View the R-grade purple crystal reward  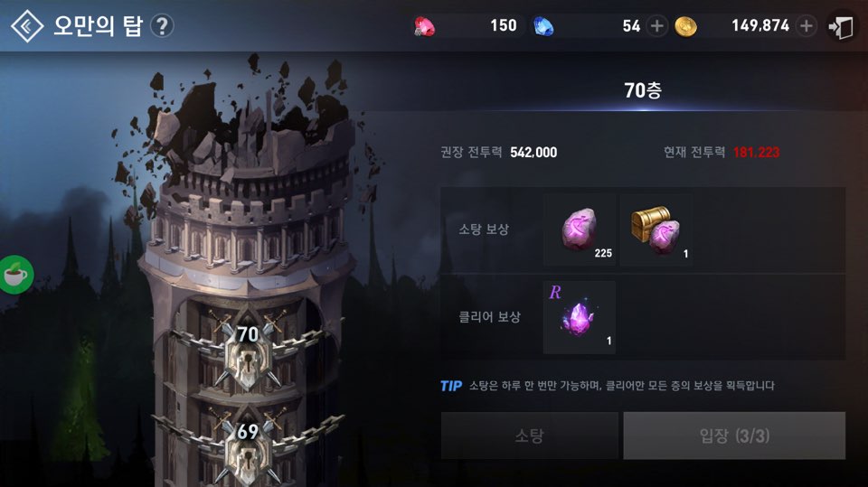(579, 317)
